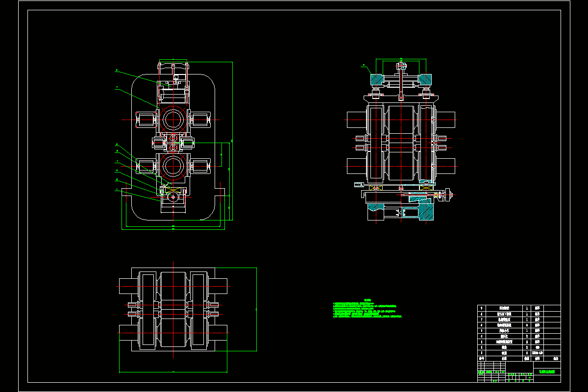Click callout number 9 in the section view

click(x=364, y=65)
